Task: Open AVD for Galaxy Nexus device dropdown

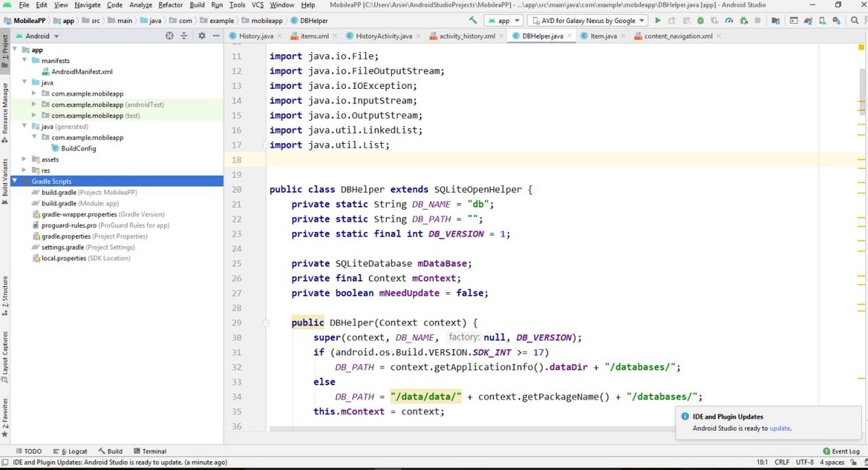Action: [587, 20]
